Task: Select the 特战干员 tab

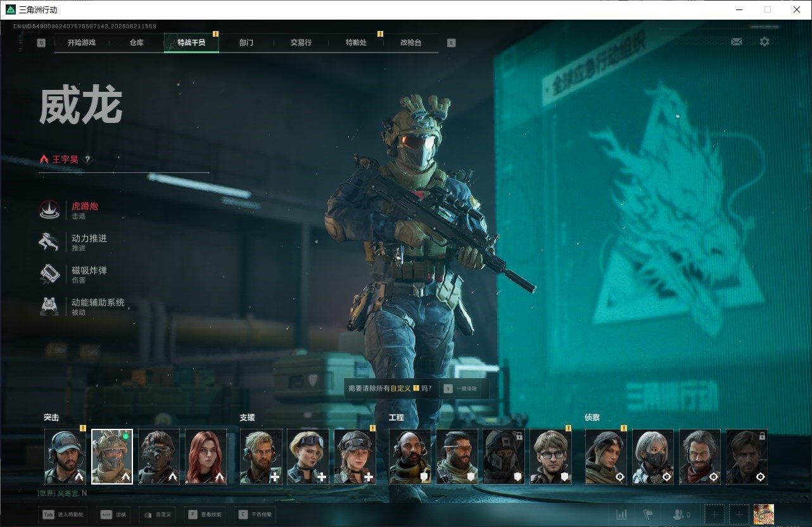Action: (191, 43)
